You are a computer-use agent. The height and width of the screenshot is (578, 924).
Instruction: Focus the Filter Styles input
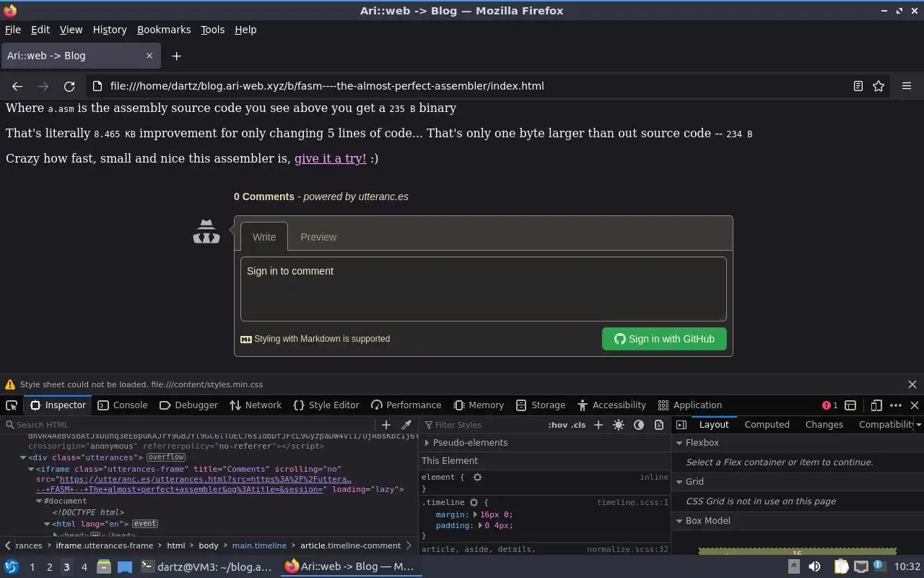pyautogui.click(x=484, y=425)
